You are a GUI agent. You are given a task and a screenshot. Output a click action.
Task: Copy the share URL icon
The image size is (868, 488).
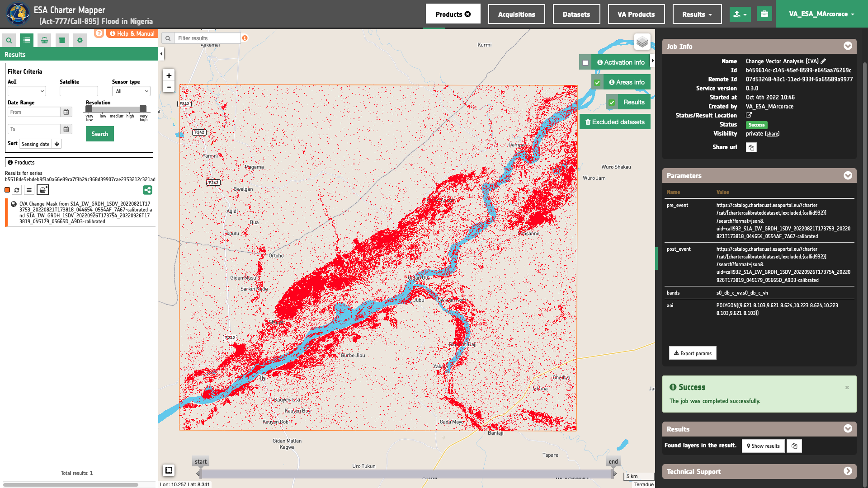pyautogui.click(x=751, y=147)
